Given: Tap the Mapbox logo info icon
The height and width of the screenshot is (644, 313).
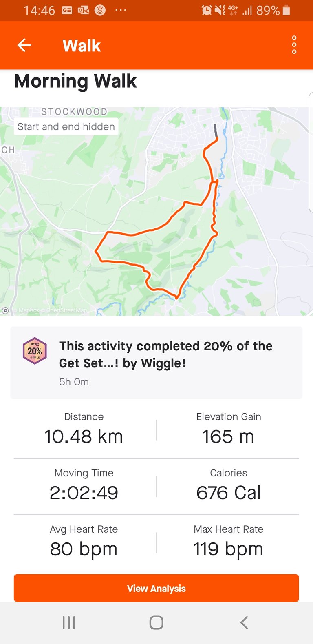Looking at the screenshot, I should coord(5,310).
